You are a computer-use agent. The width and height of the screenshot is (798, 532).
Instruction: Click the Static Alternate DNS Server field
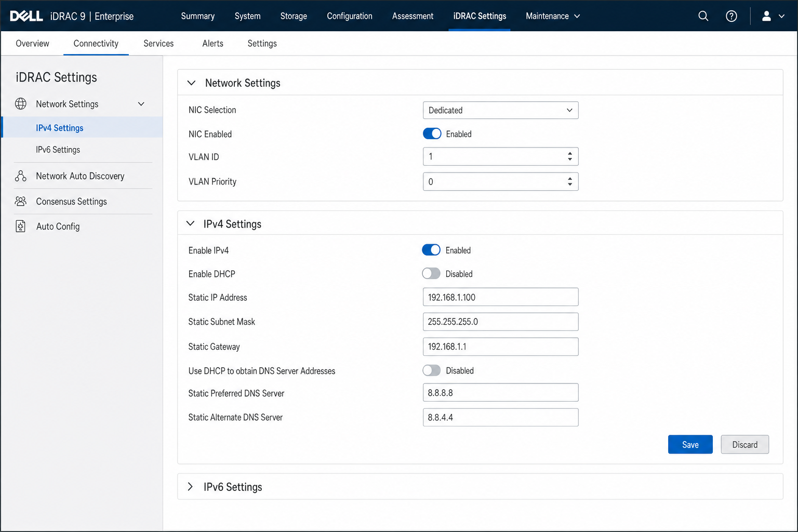[x=500, y=417]
